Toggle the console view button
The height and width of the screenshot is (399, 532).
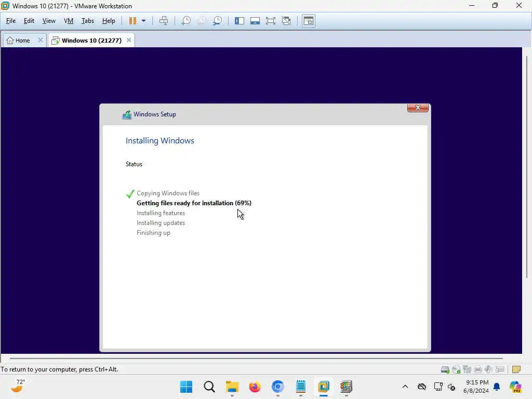click(309, 21)
